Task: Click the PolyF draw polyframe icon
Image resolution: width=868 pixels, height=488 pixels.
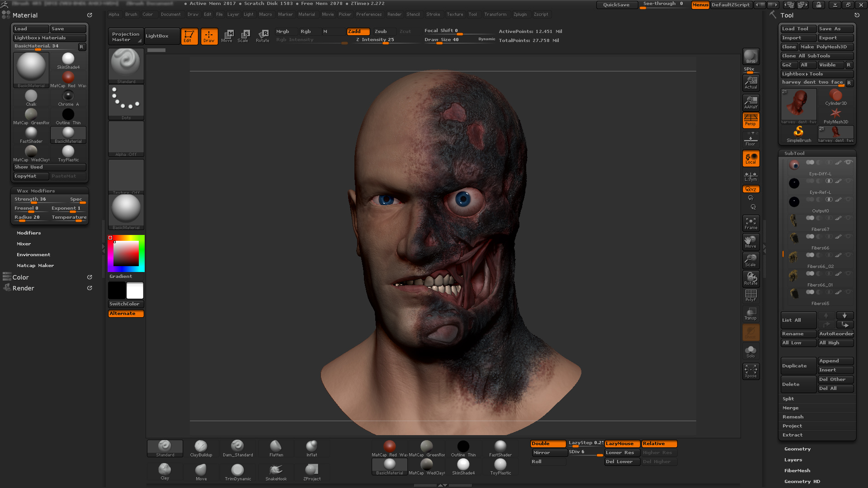Action: (x=751, y=296)
